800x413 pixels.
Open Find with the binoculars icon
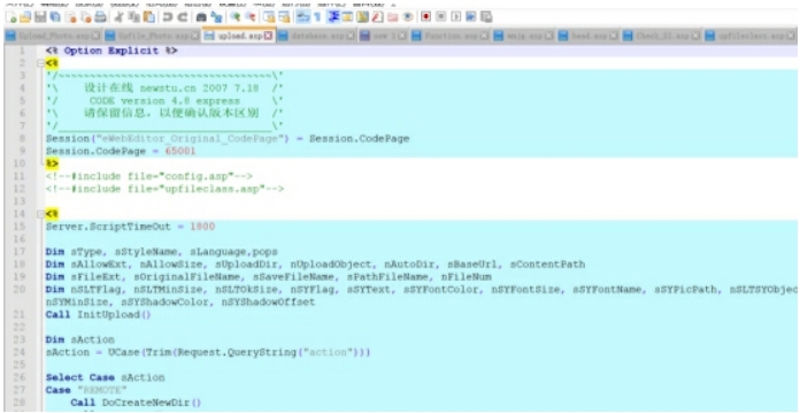(x=202, y=17)
